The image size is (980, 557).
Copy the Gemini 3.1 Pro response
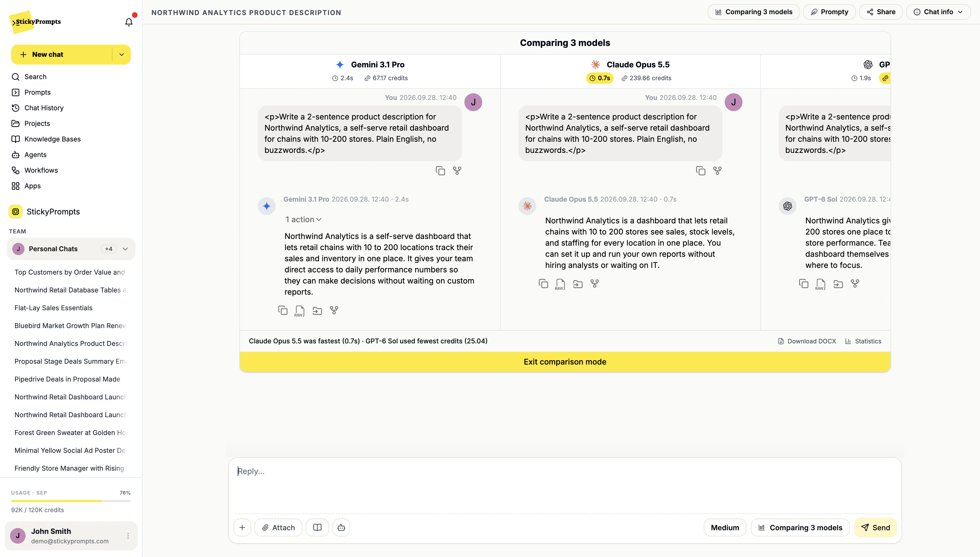pos(283,310)
